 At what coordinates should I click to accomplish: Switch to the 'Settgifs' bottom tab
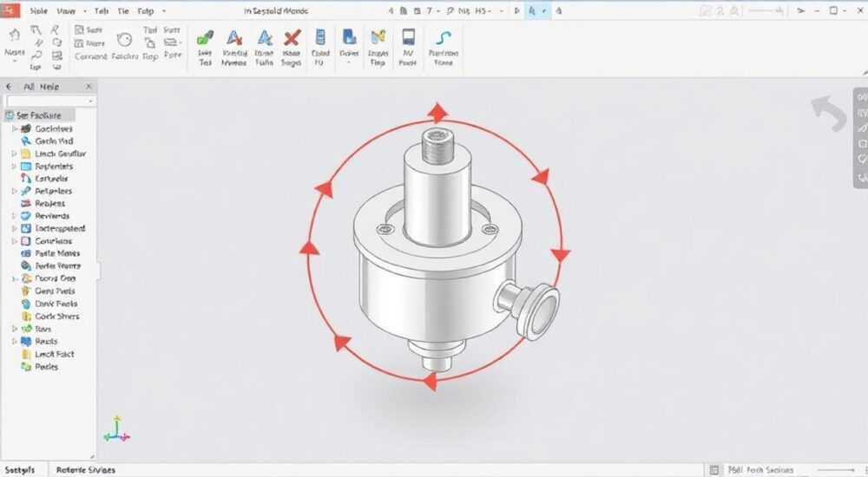20,470
